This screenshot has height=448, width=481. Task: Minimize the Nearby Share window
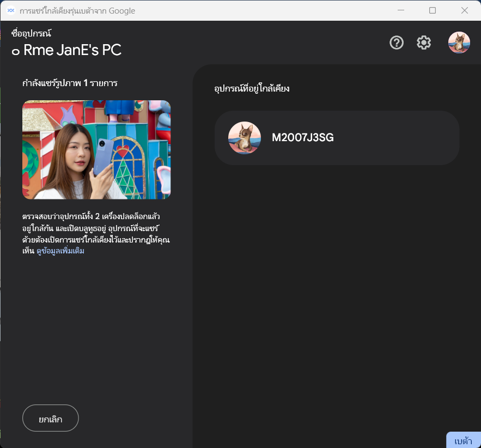400,10
